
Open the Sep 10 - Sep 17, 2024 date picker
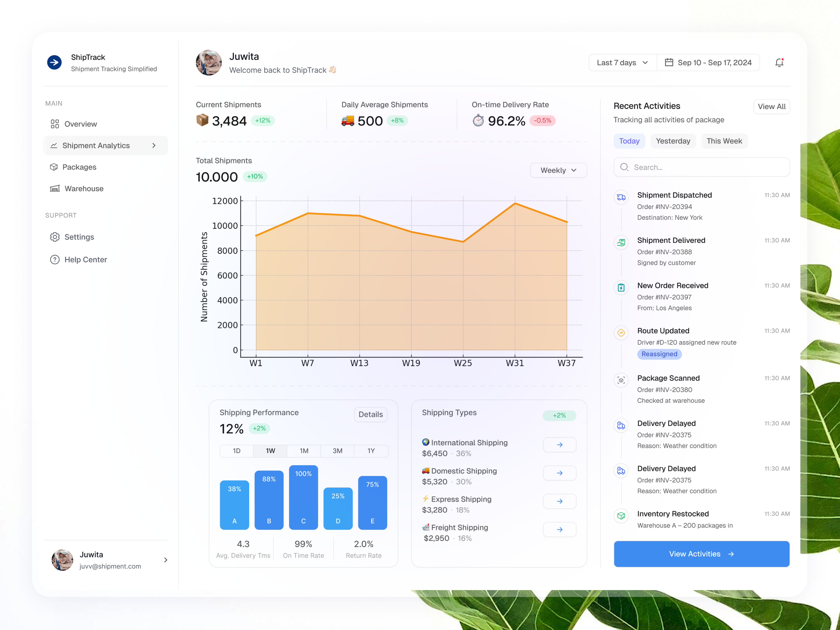pyautogui.click(x=708, y=62)
